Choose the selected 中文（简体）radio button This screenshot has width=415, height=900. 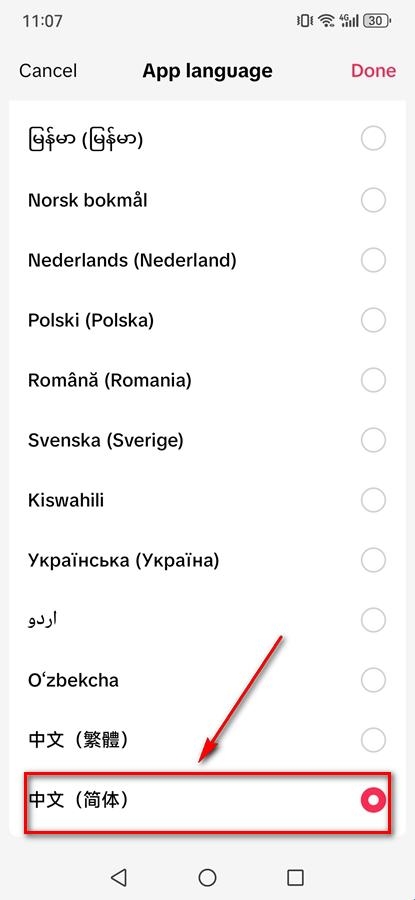pos(373,800)
